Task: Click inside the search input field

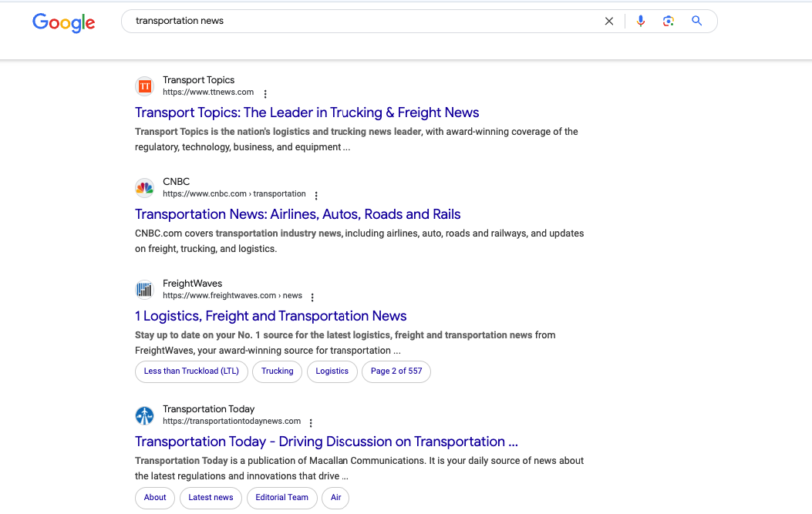Action: click(347, 21)
